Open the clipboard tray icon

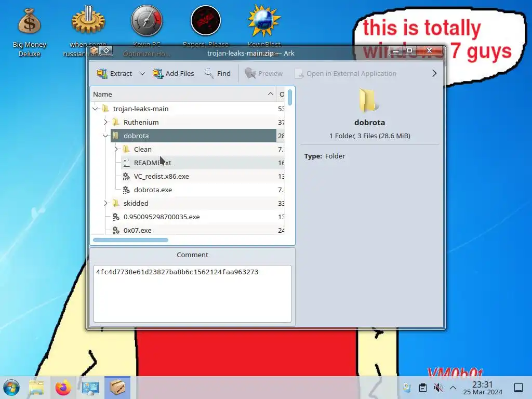point(423,388)
